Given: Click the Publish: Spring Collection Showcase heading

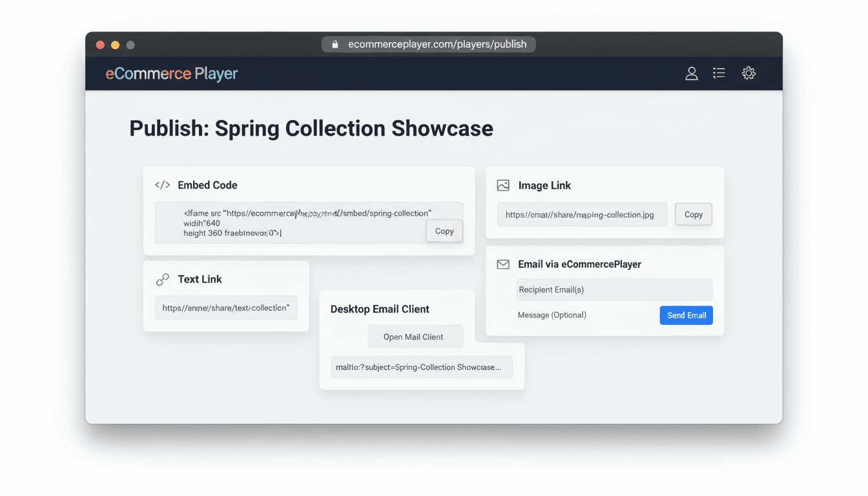Looking at the screenshot, I should click(311, 129).
